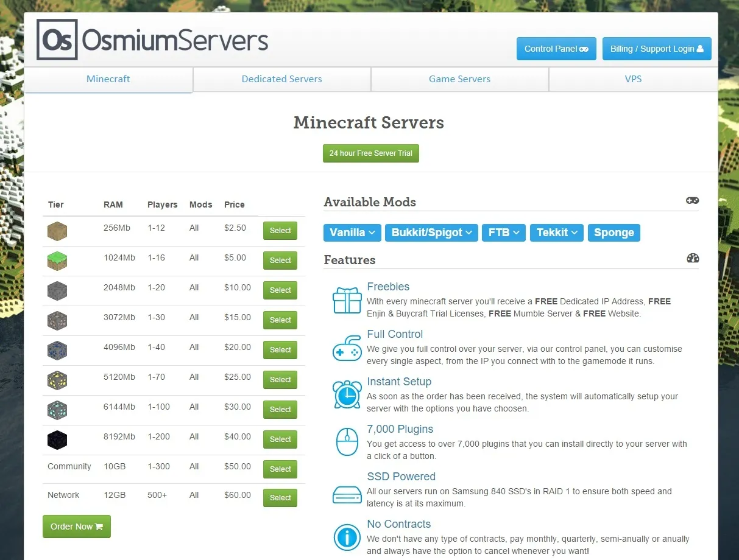Open the VPS tab

point(633,79)
